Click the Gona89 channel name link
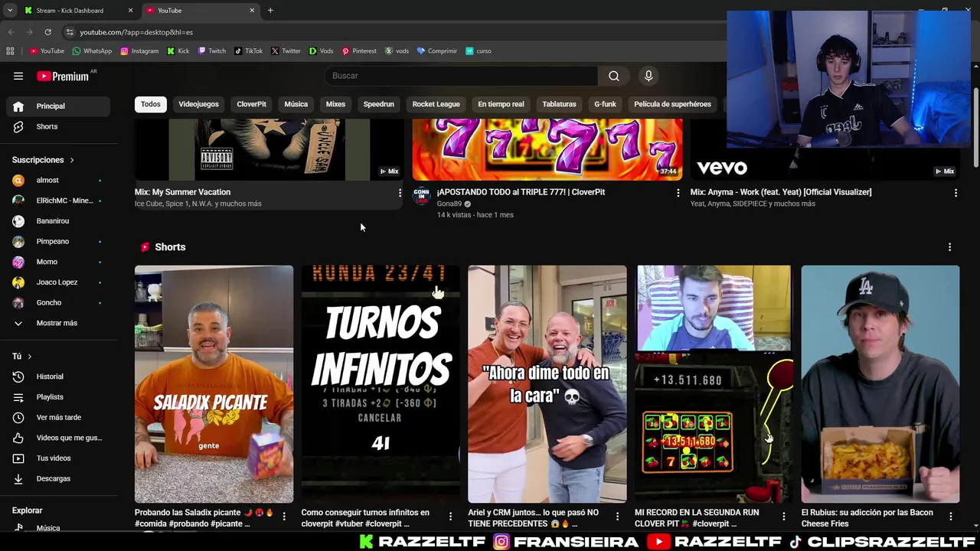Viewport: 980px width, 551px height. (449, 204)
